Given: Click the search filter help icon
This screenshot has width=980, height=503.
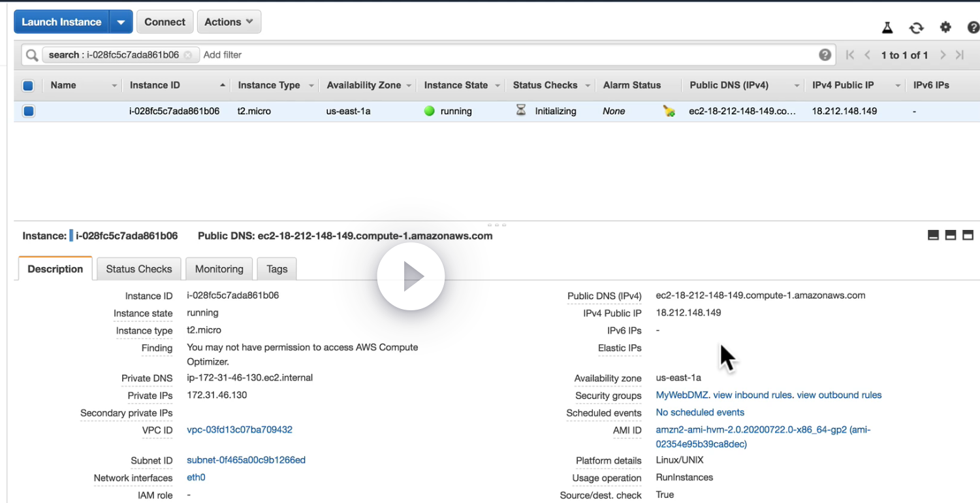Looking at the screenshot, I should point(825,55).
